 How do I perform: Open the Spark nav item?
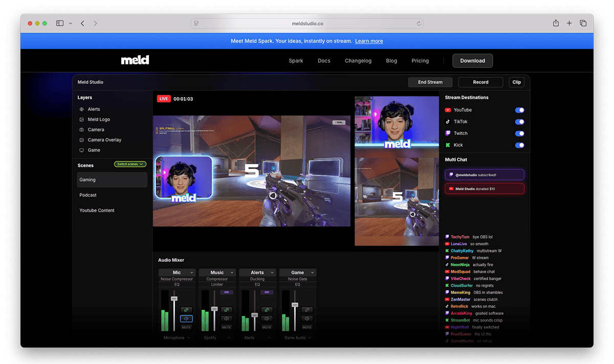(x=296, y=61)
